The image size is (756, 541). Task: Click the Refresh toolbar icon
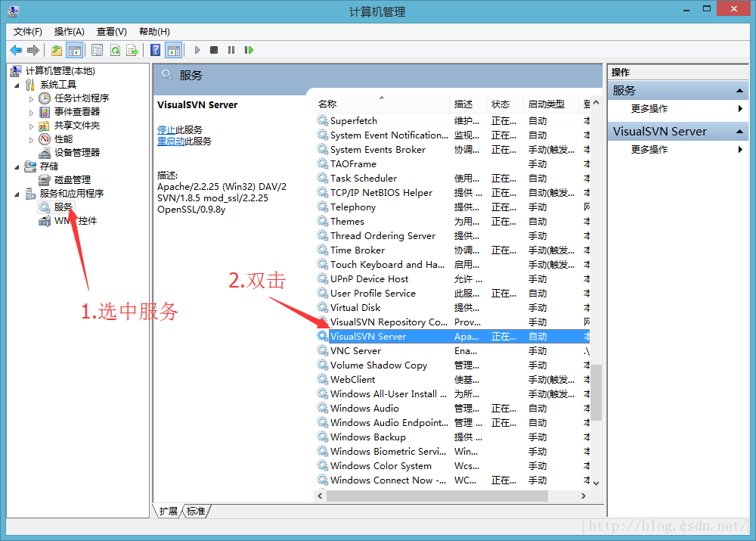coord(115,50)
